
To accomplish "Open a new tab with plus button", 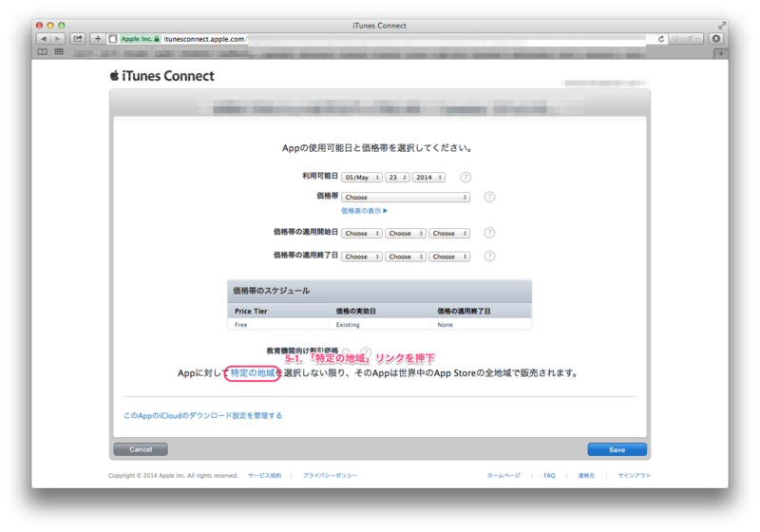I will (x=721, y=53).
